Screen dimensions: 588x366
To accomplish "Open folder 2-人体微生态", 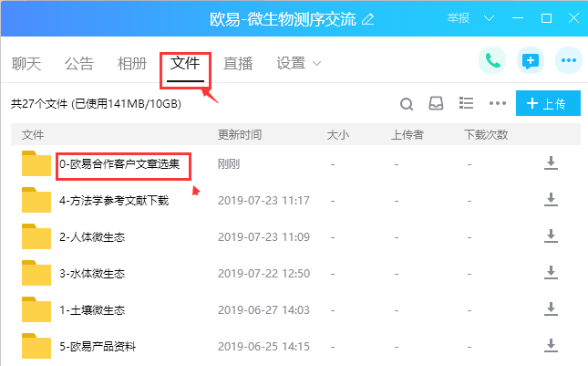I will click(x=92, y=237).
